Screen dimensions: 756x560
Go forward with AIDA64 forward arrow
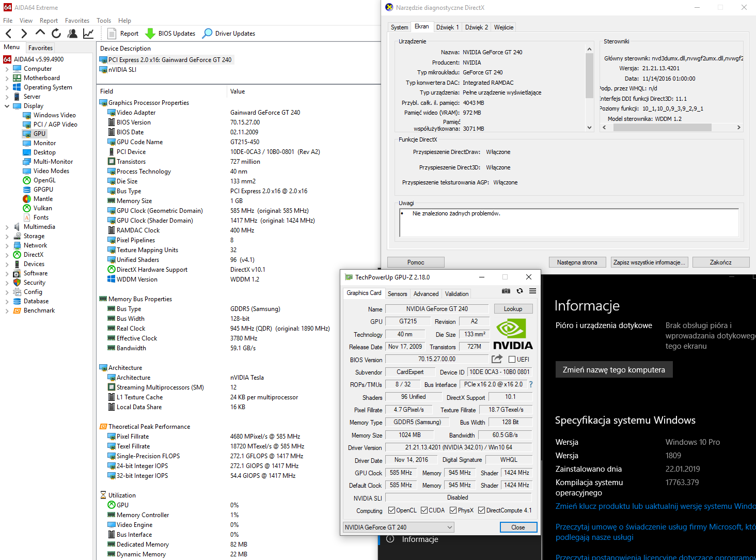click(x=24, y=34)
